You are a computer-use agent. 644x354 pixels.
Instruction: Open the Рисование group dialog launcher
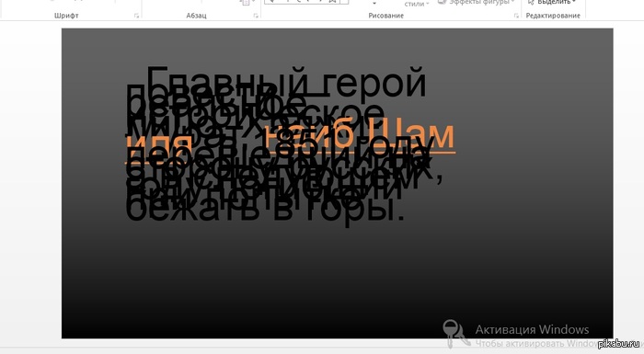pyautogui.click(x=516, y=16)
